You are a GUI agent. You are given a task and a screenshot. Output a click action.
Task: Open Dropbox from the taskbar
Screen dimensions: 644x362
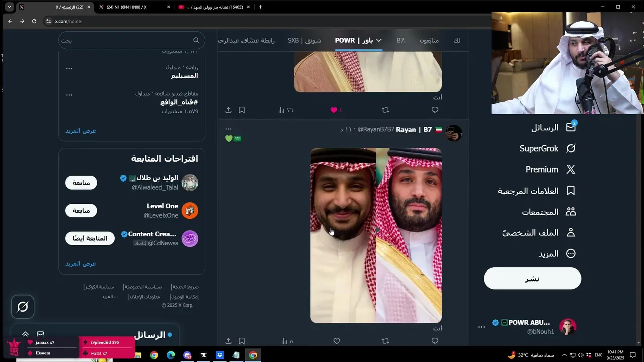coord(220,355)
